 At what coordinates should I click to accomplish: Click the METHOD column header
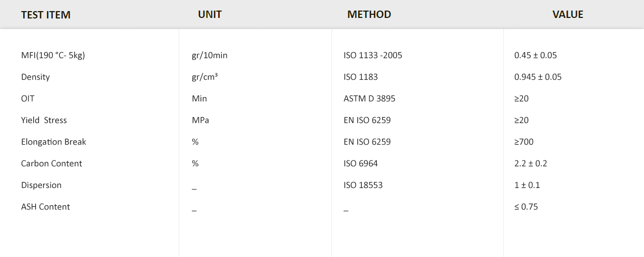(369, 15)
